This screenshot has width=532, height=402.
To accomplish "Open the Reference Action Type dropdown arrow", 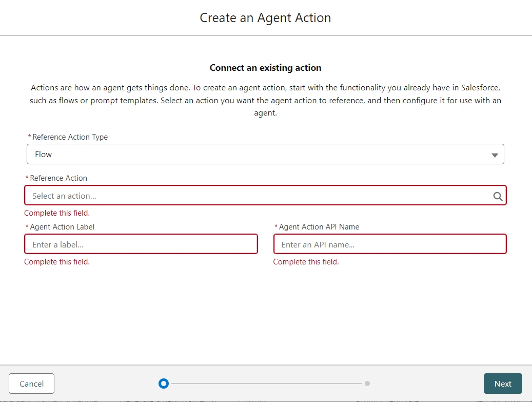I will click(x=494, y=154).
